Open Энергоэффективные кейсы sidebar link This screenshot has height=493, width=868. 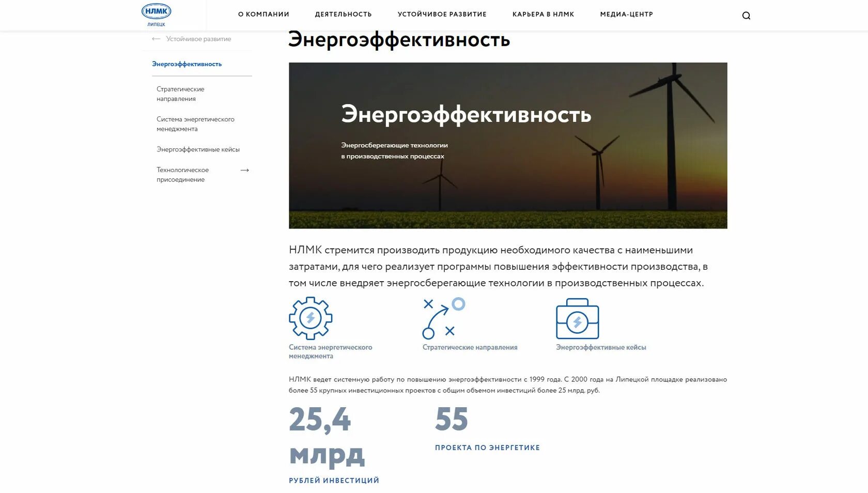point(198,149)
